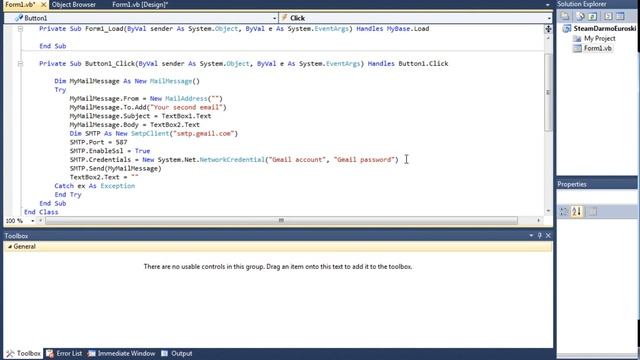Click the horizontal scrollbar thumb in editor
The height and width of the screenshot is (360, 640).
tap(281, 220)
